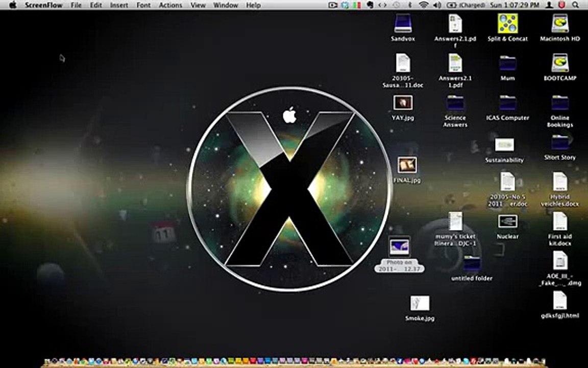Open the File menu

coord(76,5)
